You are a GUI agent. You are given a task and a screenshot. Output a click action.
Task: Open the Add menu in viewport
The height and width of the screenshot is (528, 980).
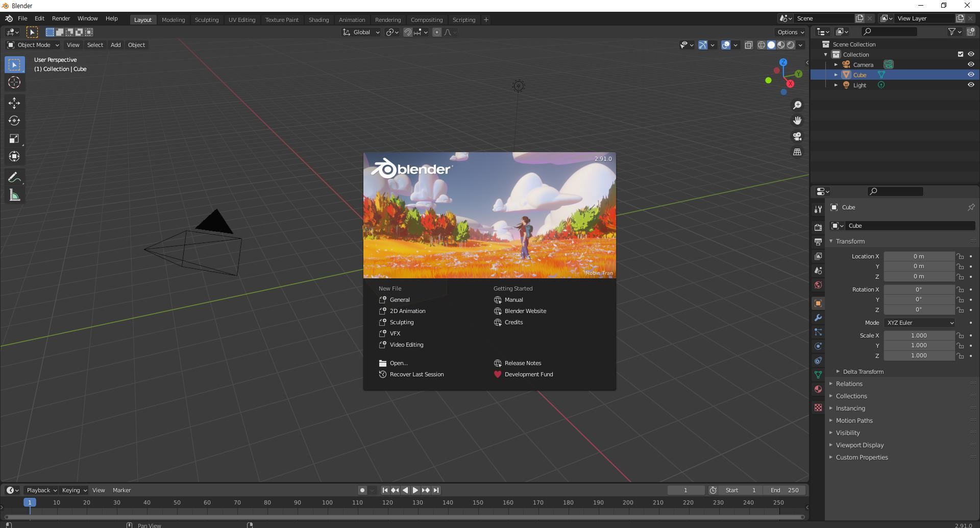point(116,45)
